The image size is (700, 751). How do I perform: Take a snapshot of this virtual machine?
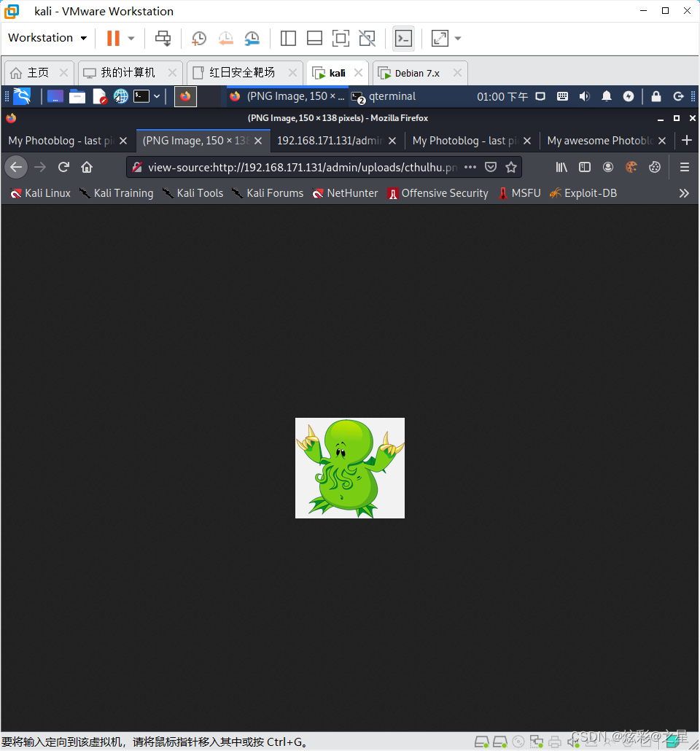click(198, 39)
